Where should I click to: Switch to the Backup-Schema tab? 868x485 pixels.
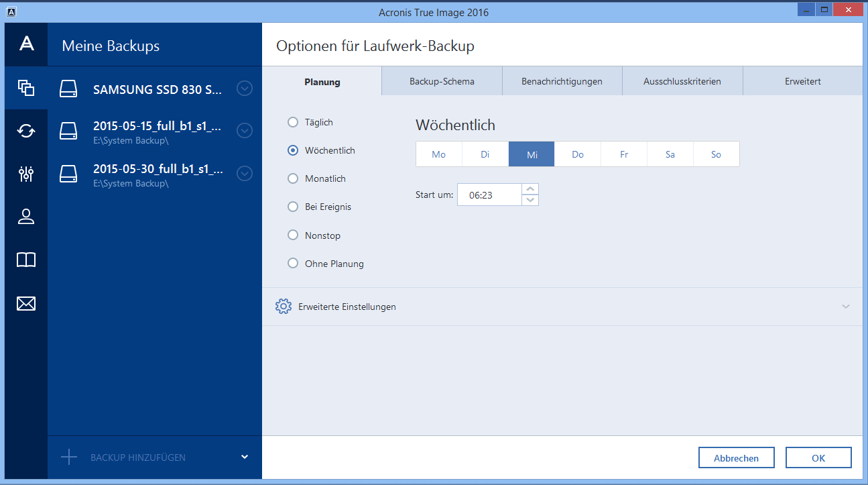(x=442, y=81)
